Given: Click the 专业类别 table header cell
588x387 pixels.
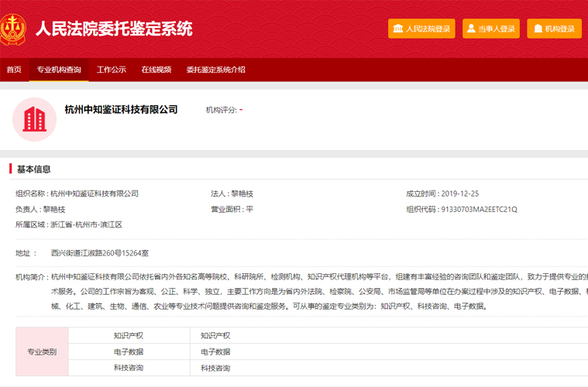Looking at the screenshot, I should 42,352.
